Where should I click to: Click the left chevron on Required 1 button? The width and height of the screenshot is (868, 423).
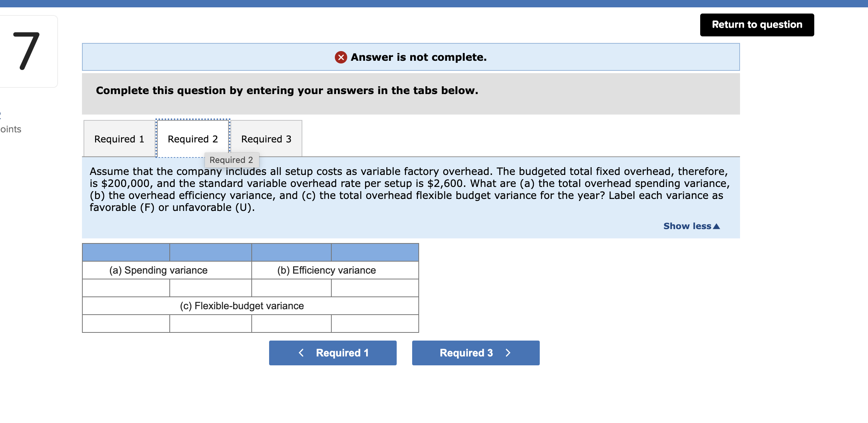pyautogui.click(x=301, y=353)
